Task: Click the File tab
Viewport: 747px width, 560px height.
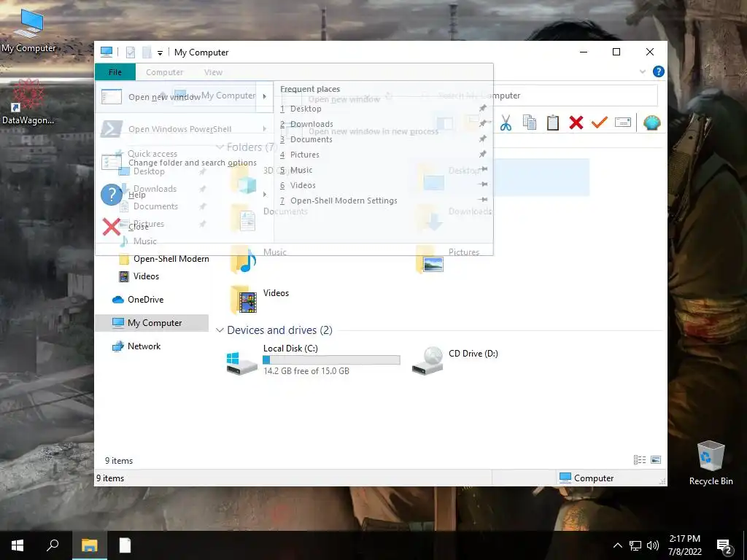Action: pos(115,72)
